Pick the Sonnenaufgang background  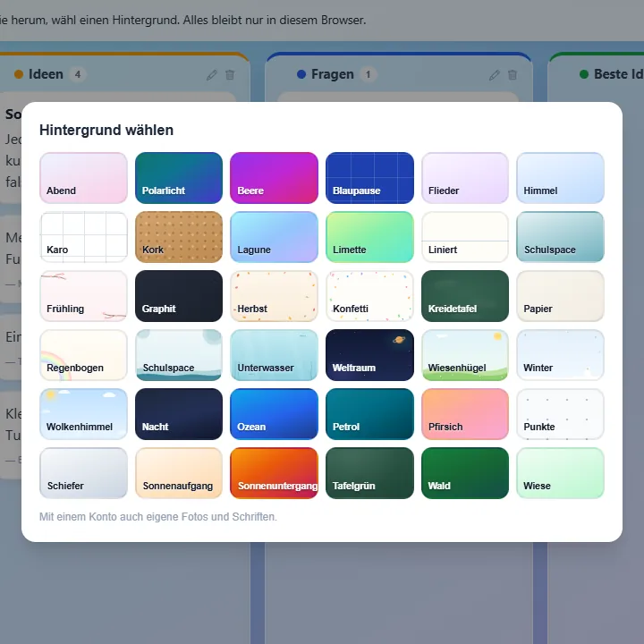tap(179, 473)
